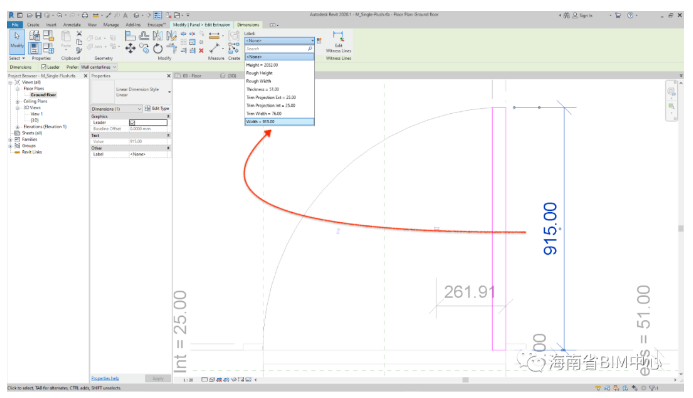Screen dimensions: 693x398
Task: Click the Move tool icon
Action: pos(130,48)
